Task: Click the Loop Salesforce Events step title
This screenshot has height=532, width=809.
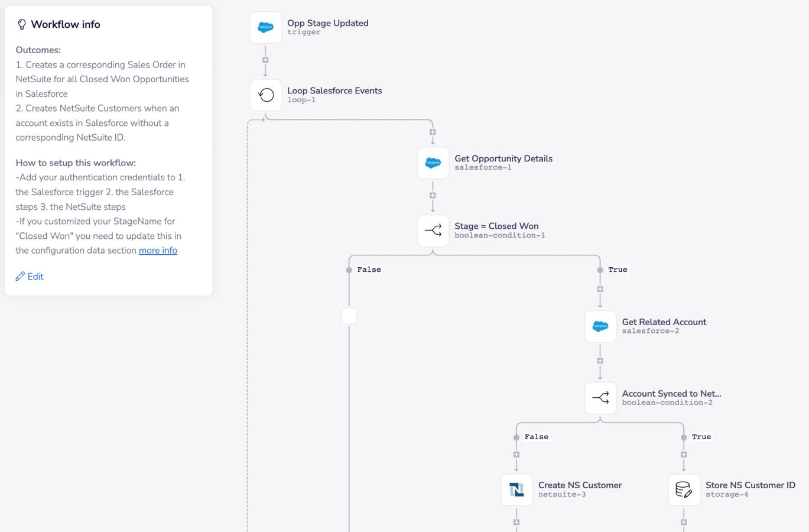Action: click(334, 90)
